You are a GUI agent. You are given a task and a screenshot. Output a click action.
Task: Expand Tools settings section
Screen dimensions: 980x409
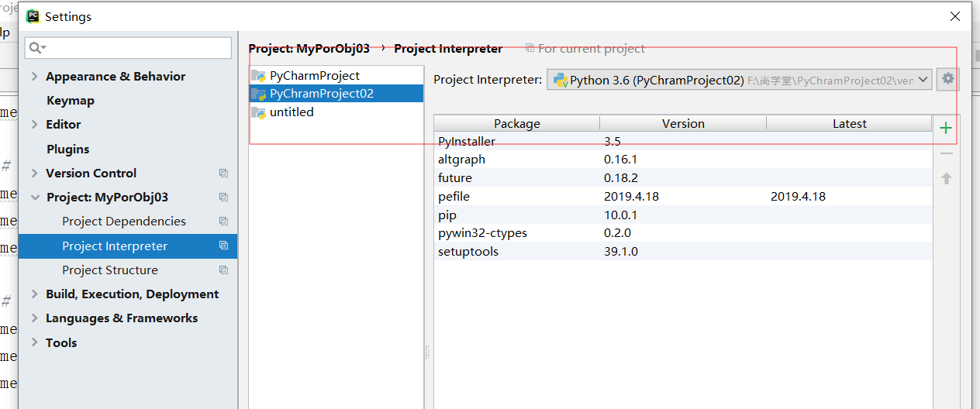tap(34, 342)
